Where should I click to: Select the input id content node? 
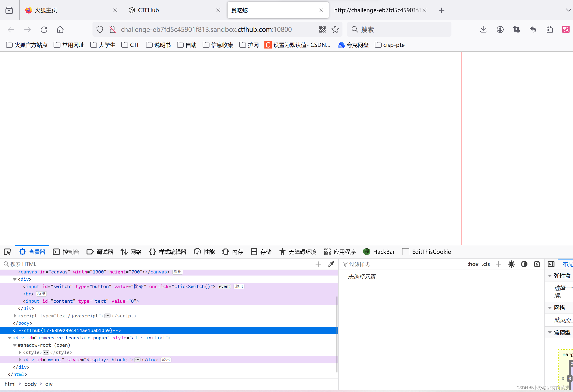pos(169,301)
